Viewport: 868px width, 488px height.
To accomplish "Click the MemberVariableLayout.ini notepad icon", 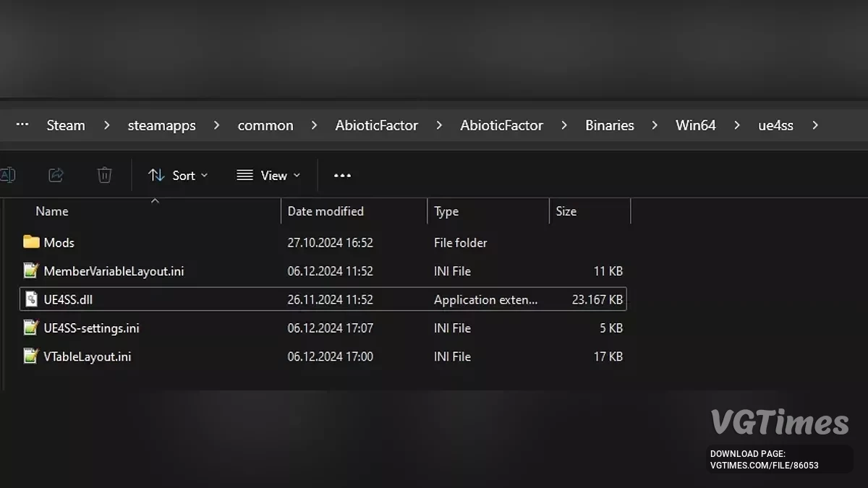I will click(x=30, y=270).
